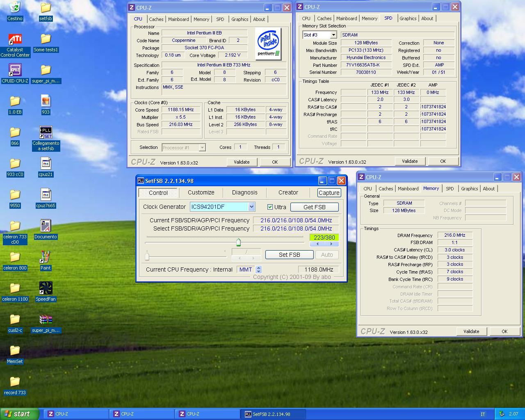Click the MMT frequency mode stepper
525x420 pixels.
pos(258,269)
